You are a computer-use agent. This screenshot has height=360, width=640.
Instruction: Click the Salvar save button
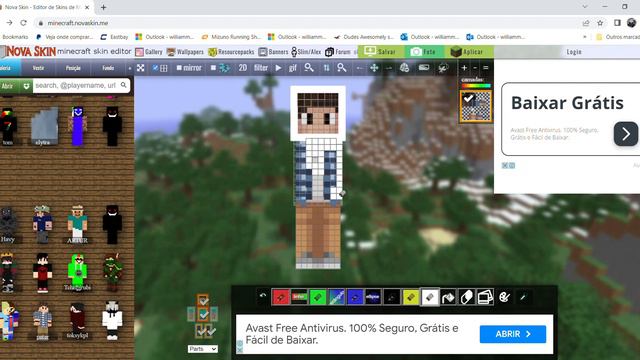click(381, 52)
